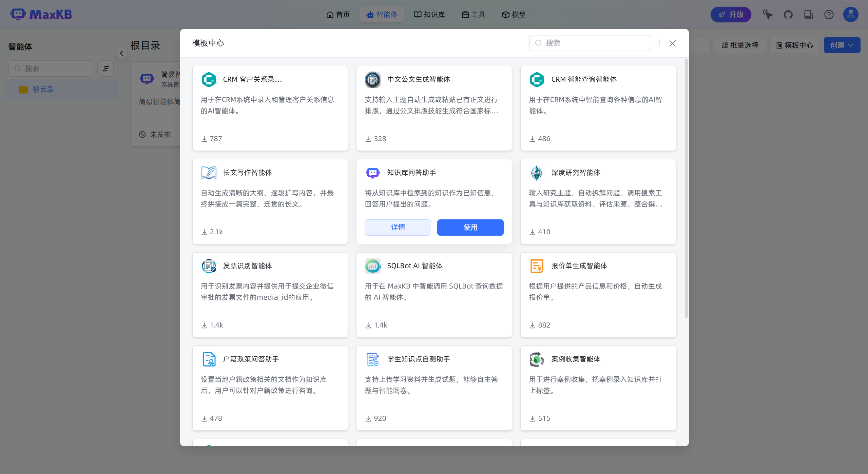This screenshot has height=474, width=868.
Task: Click the 长文写作智能体 book icon
Action: pyautogui.click(x=209, y=173)
